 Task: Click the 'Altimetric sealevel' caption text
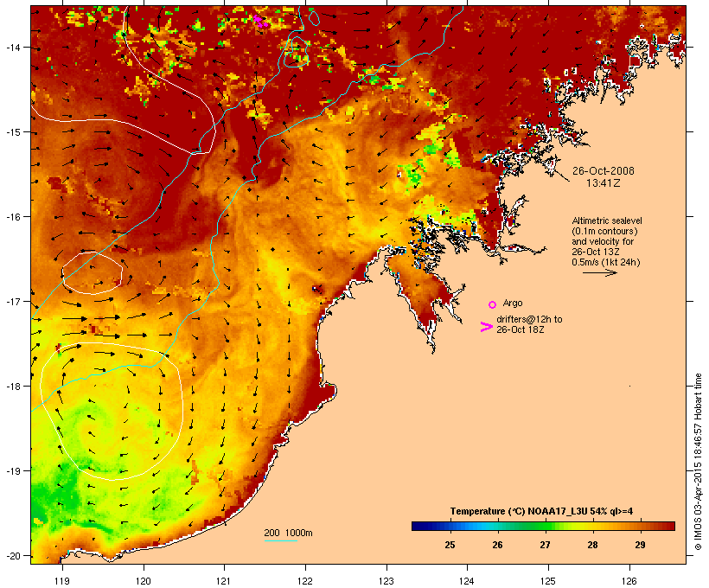tap(607, 220)
